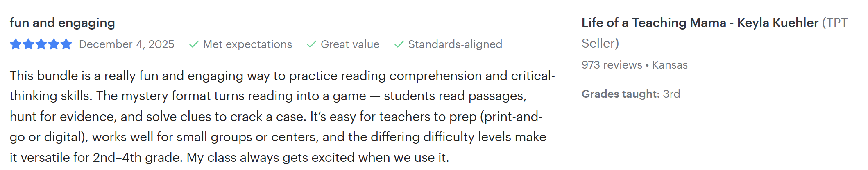Click the Kansas location text
This screenshot has height=170, width=868.
tap(670, 65)
